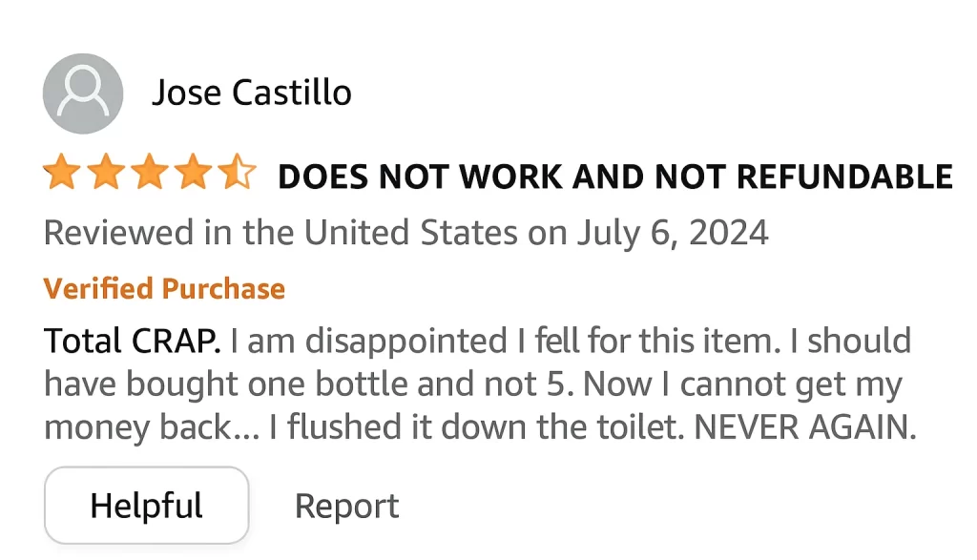Viewport: 977px width, 560px height.
Task: Click the 'Reviewed in the United States' text
Action: (281, 233)
